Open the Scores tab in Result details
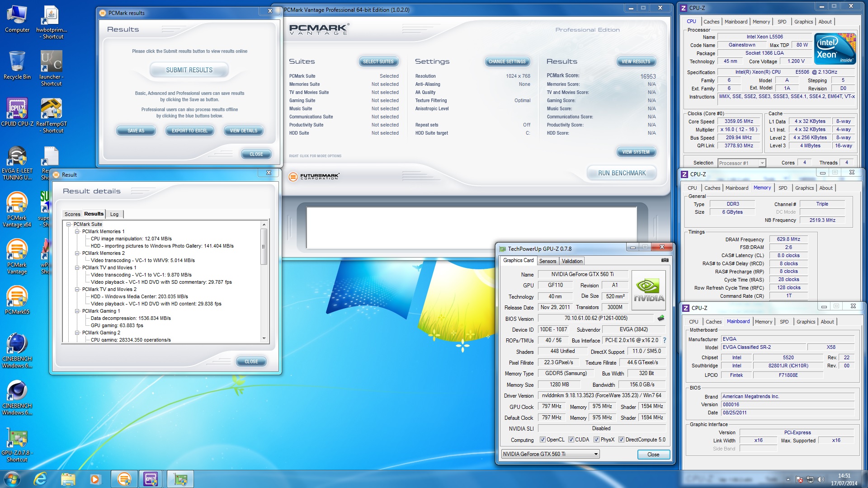The width and height of the screenshot is (868, 488). (x=72, y=214)
